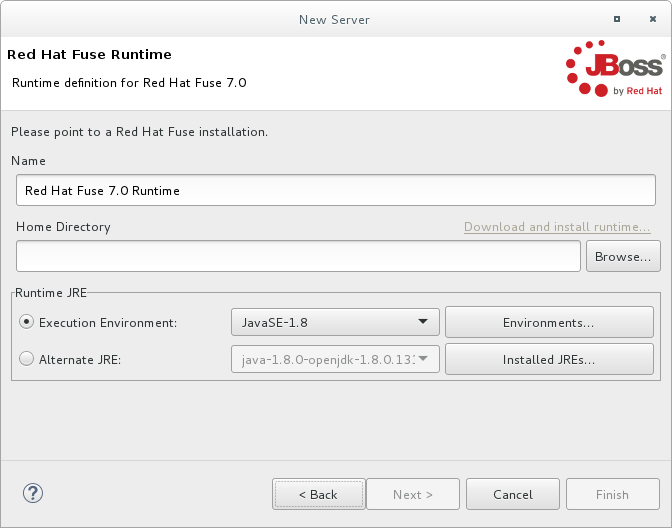Select the Execution Environment radio button
Image resolution: width=672 pixels, height=528 pixels.
tap(27, 322)
